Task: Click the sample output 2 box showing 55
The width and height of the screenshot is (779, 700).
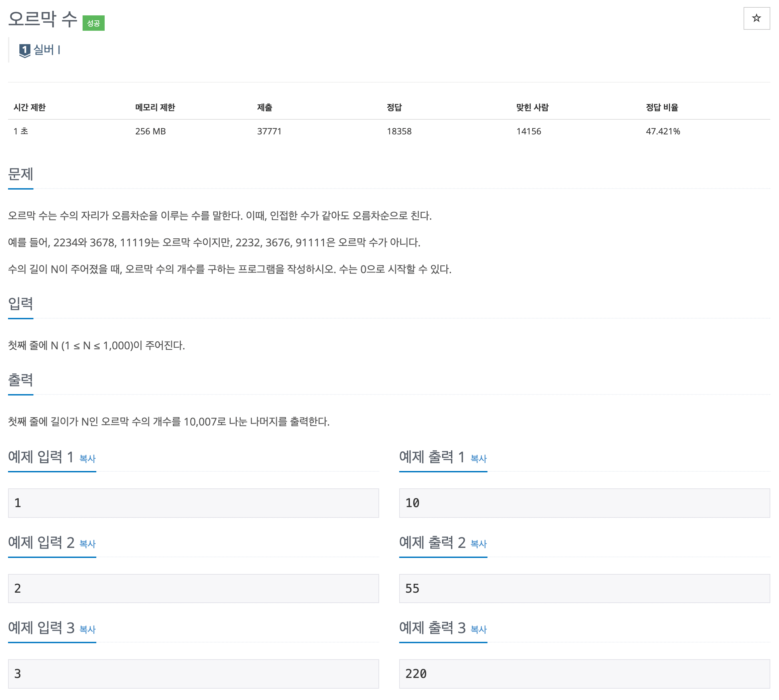Action: coord(584,588)
